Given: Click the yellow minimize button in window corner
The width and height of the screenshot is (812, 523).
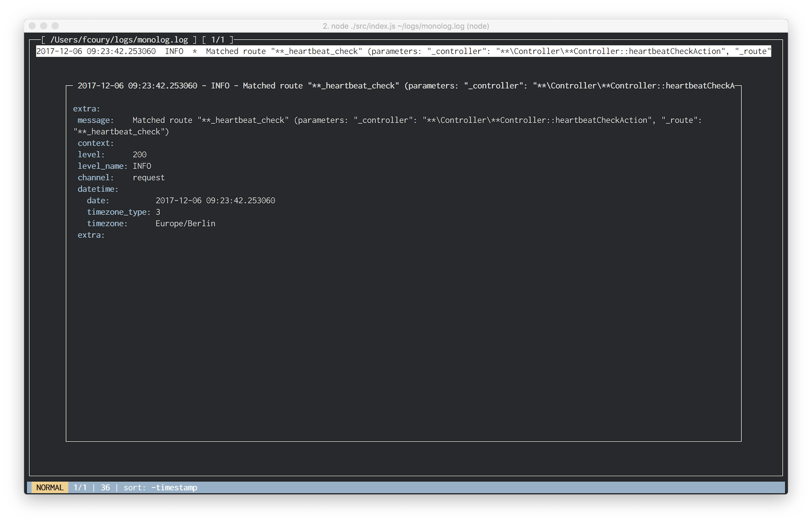Looking at the screenshot, I should click(43, 26).
